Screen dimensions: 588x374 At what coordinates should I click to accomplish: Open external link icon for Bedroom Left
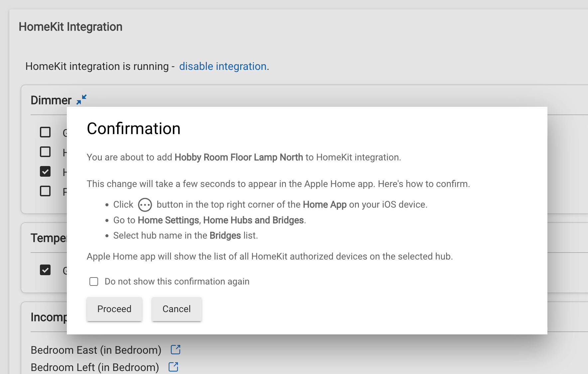[x=173, y=367]
